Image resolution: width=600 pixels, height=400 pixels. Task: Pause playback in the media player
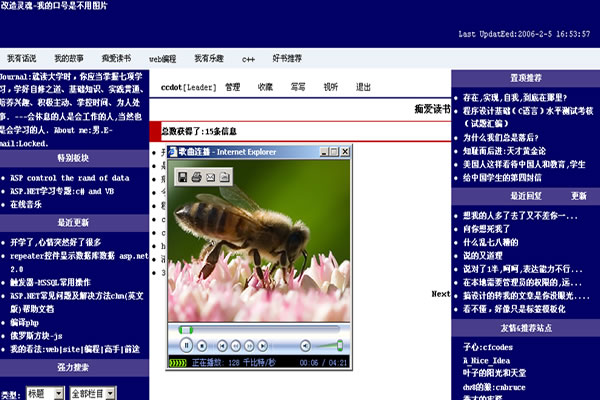click(x=186, y=346)
